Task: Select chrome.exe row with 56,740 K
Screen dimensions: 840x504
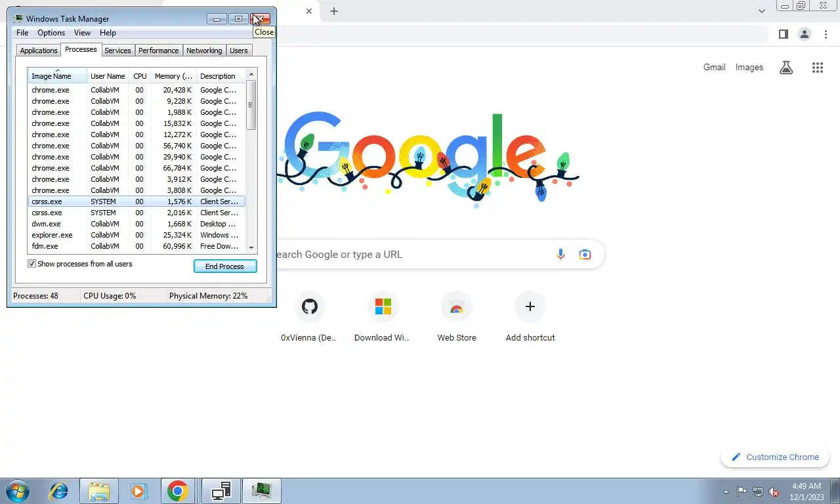Action: click(136, 146)
